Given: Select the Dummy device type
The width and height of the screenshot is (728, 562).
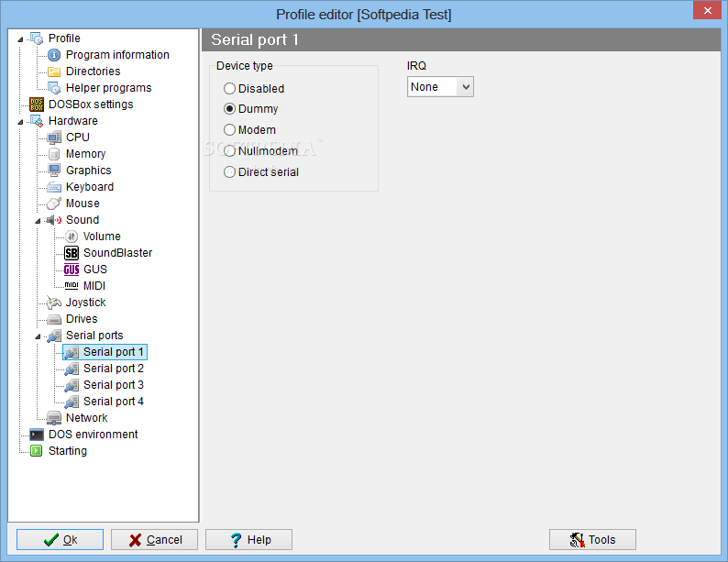Looking at the screenshot, I should (x=250, y=109).
